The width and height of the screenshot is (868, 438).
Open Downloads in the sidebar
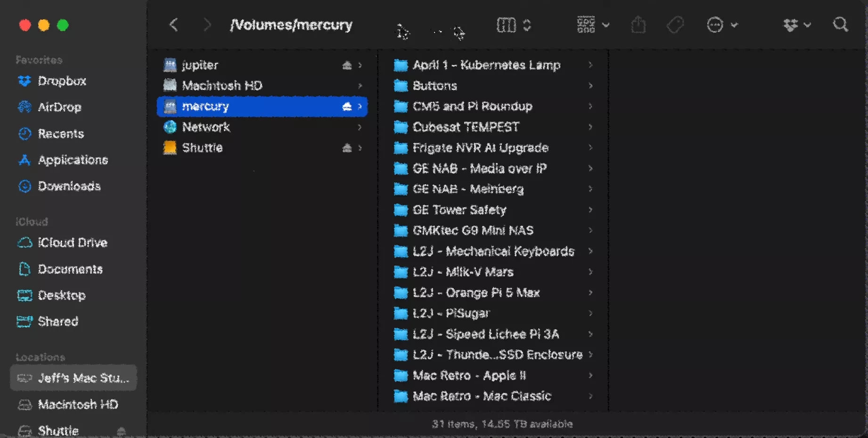tap(69, 187)
